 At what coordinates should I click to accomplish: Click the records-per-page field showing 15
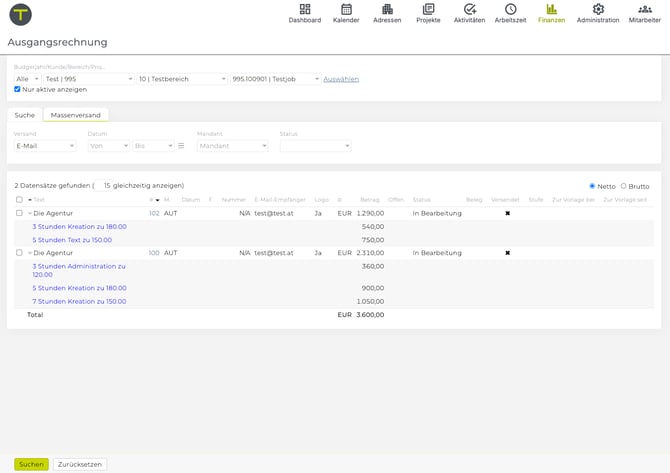pos(104,185)
